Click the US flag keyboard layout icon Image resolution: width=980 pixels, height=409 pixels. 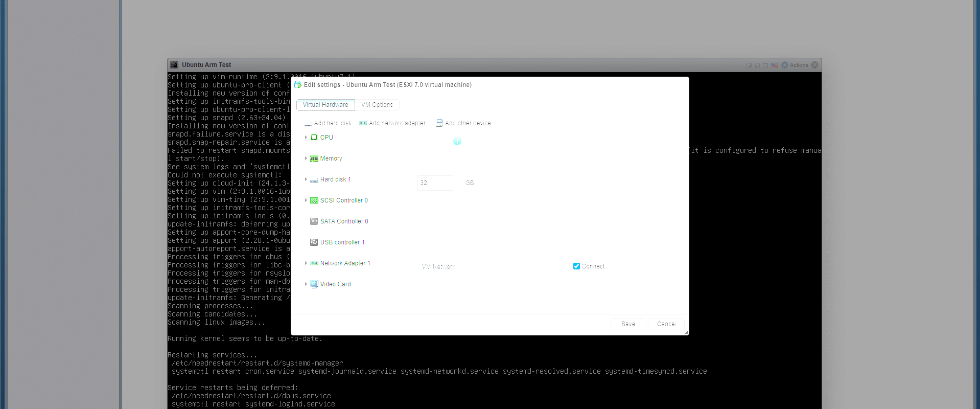tap(774, 65)
